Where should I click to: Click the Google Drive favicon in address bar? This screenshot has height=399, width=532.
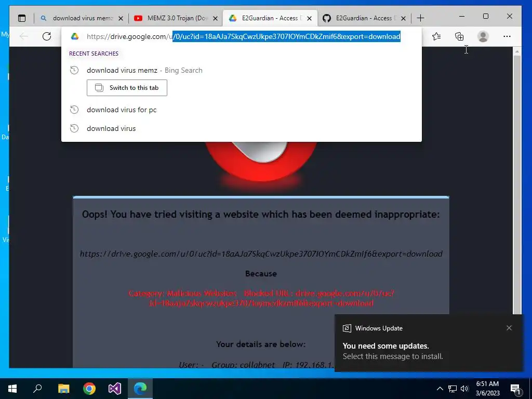pyautogui.click(x=75, y=36)
